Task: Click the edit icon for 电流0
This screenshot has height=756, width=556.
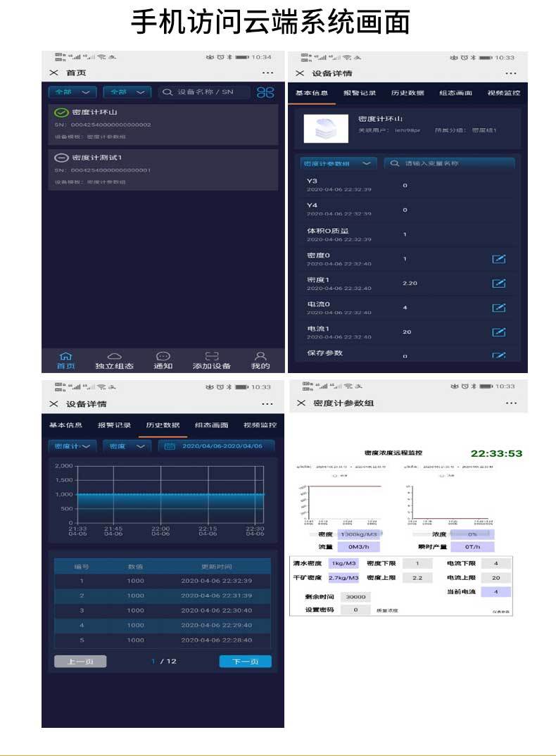Action: click(498, 308)
